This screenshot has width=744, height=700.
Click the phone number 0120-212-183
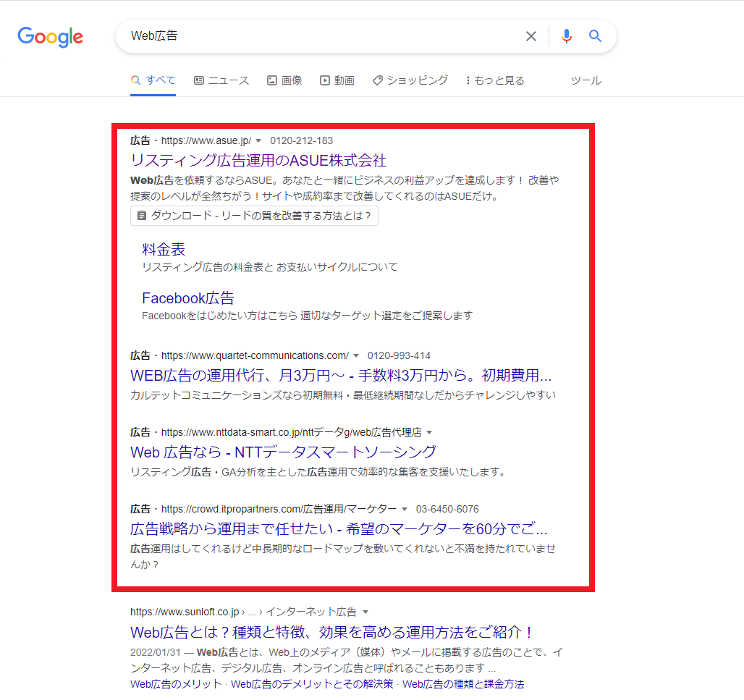pos(302,140)
